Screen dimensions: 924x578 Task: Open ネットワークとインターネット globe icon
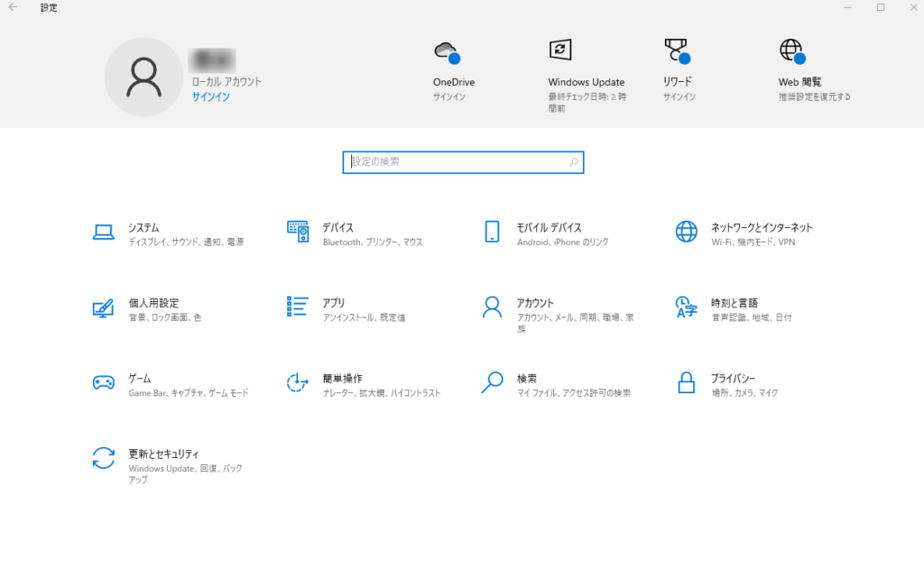click(687, 233)
